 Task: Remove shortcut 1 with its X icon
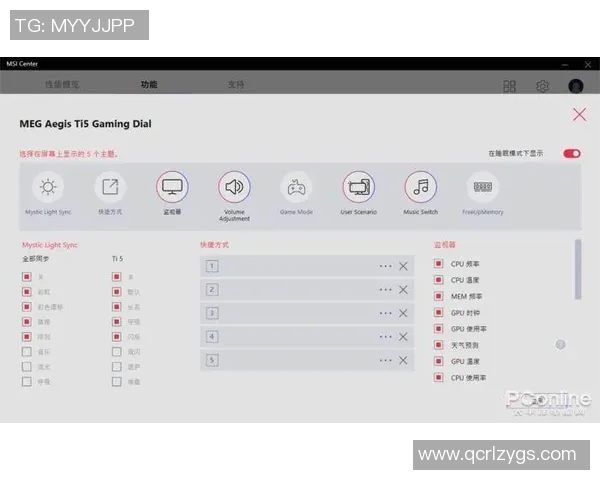(403, 266)
